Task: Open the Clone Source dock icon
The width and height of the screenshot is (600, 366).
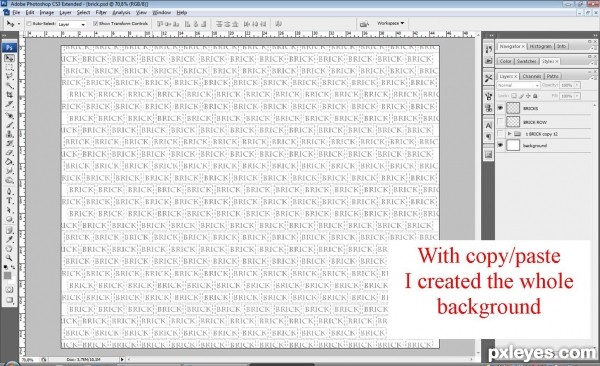Action: (x=488, y=108)
